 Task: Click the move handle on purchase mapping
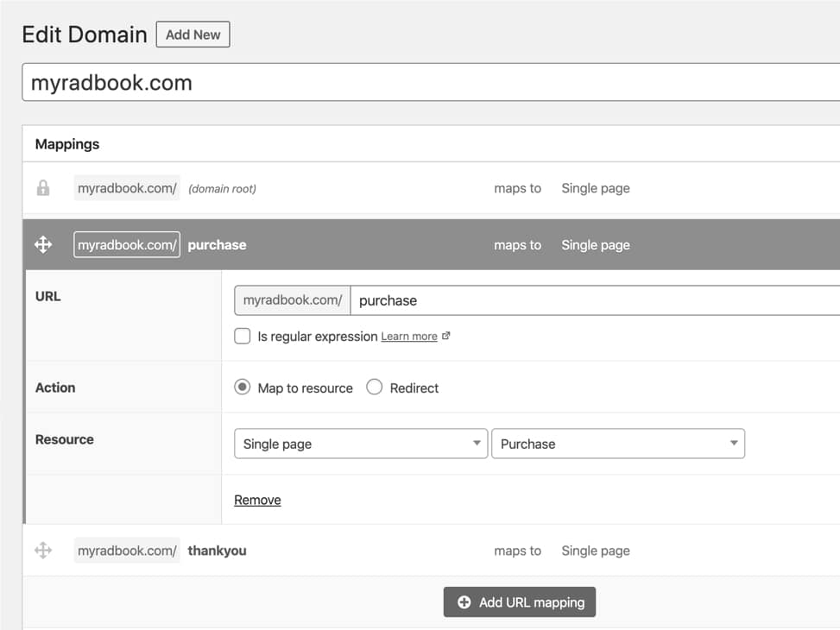43,245
